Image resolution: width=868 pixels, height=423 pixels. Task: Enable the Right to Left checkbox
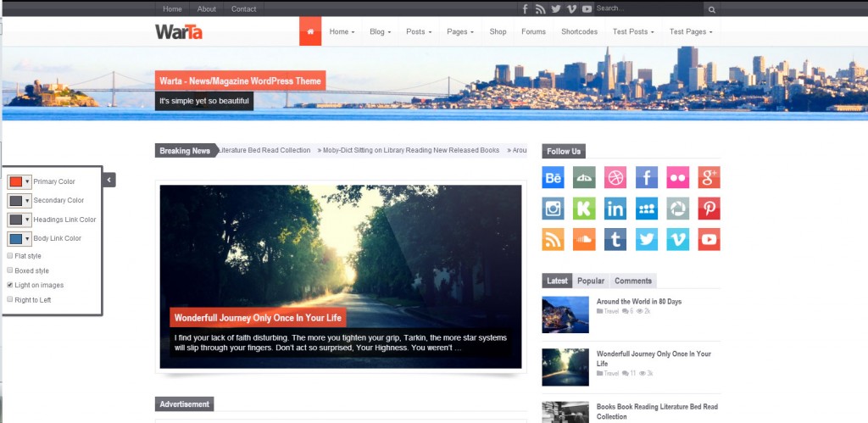pos(10,299)
